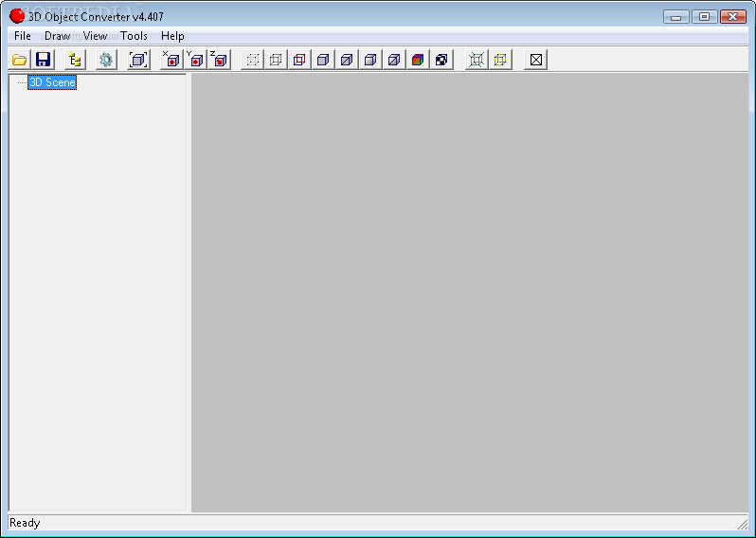Click the yellow-pointed cube normals icon

click(500, 60)
